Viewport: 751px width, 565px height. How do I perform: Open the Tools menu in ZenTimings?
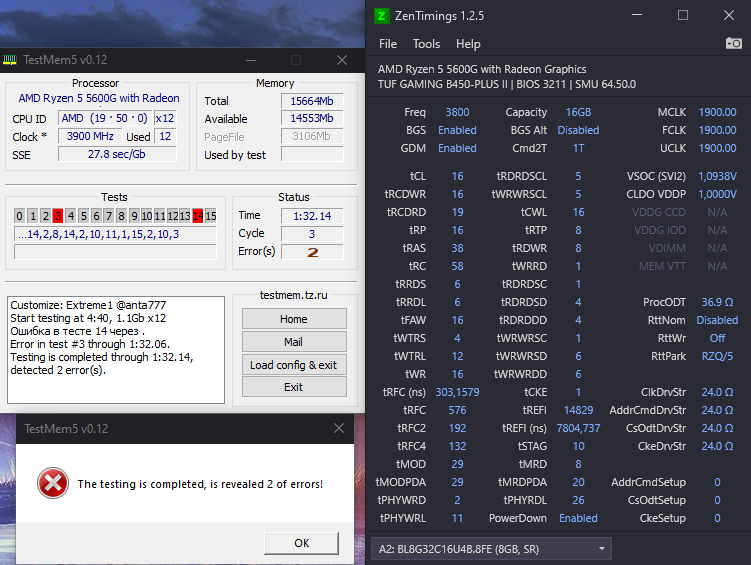(x=426, y=44)
